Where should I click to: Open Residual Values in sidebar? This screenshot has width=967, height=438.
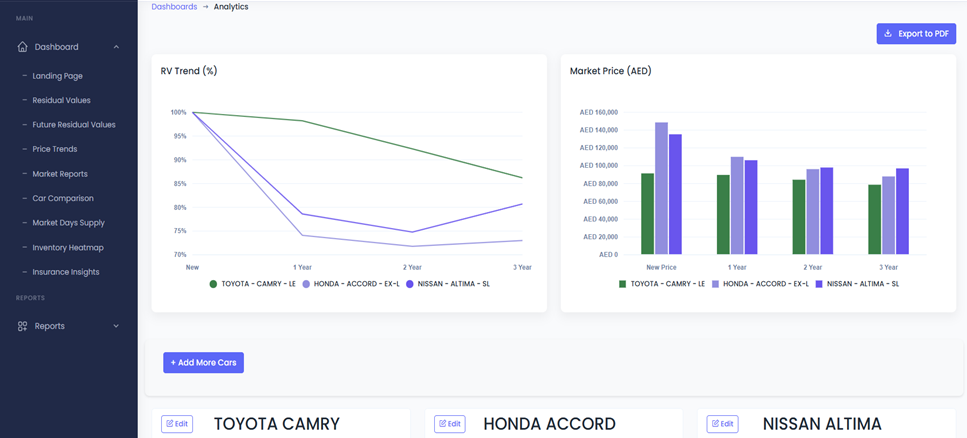tap(61, 100)
